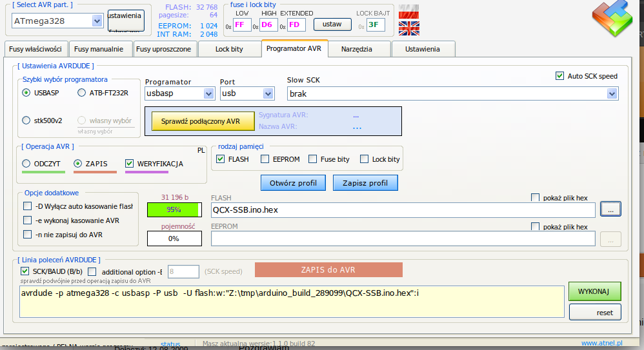Expand the Programator usbasp dropdown
Screen dimensions: 644x350
[x=208, y=93]
